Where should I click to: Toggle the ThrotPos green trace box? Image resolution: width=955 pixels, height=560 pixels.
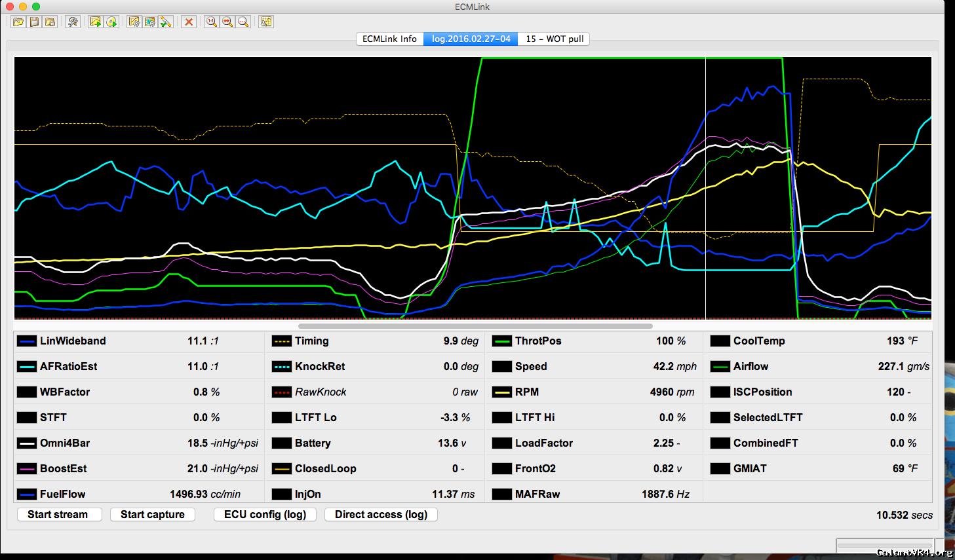(502, 341)
